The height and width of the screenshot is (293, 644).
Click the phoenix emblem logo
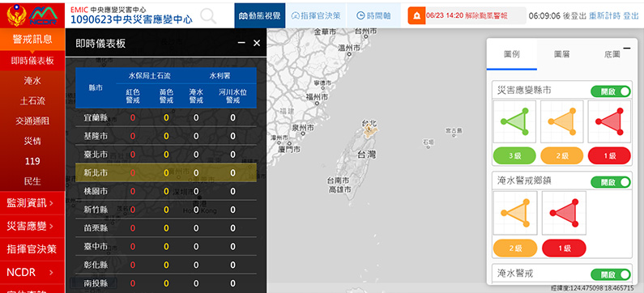click(x=17, y=15)
